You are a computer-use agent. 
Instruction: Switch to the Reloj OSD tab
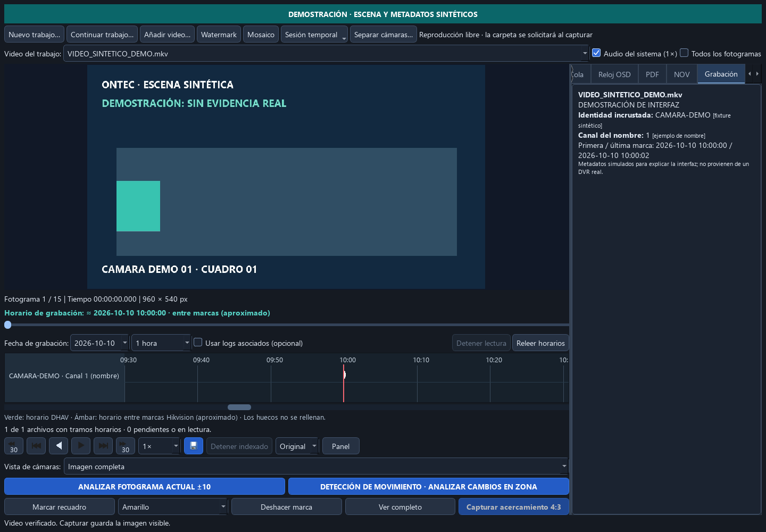[614, 74]
